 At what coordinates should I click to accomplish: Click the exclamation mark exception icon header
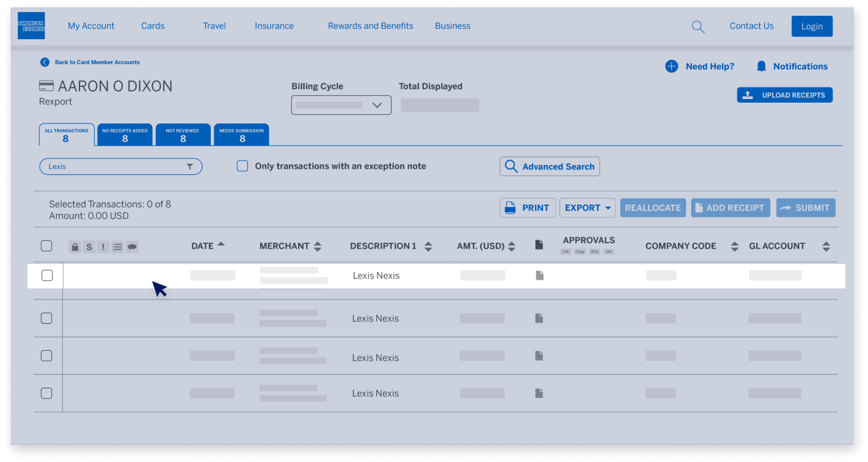tap(103, 246)
